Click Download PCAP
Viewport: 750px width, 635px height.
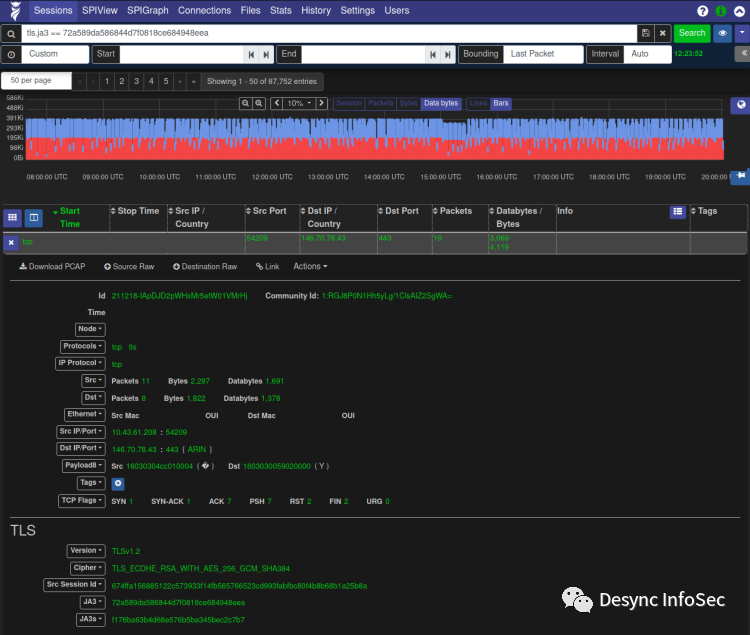tap(52, 266)
